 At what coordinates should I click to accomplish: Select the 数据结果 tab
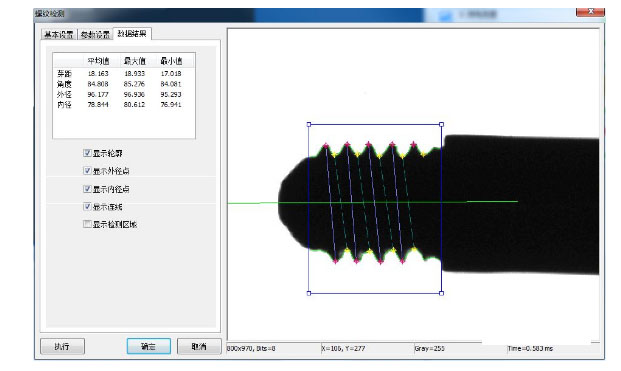pos(132,34)
